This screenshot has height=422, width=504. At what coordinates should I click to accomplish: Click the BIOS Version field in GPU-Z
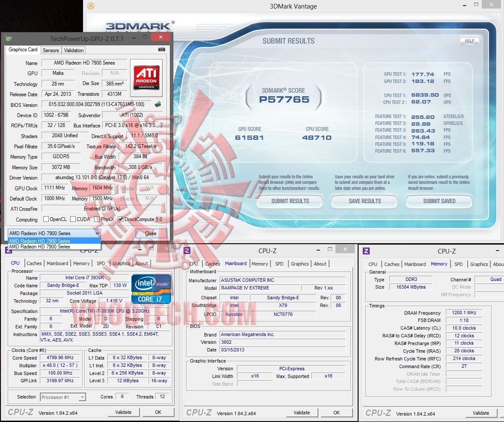96,104
